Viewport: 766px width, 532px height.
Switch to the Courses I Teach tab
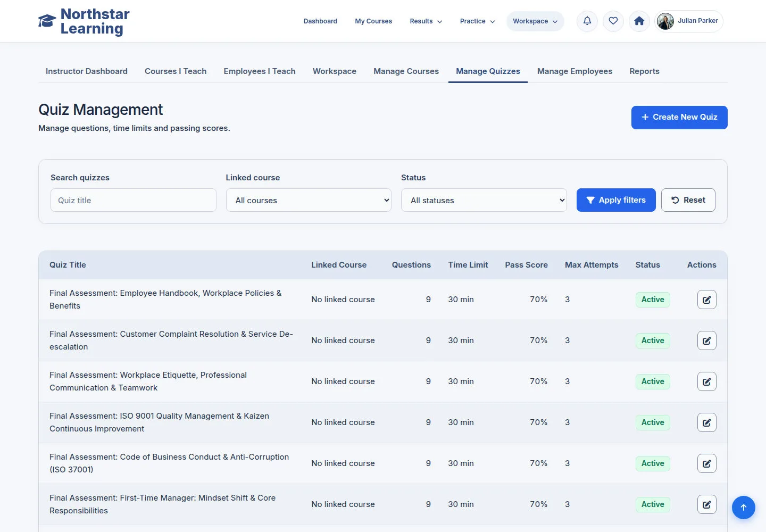176,71
